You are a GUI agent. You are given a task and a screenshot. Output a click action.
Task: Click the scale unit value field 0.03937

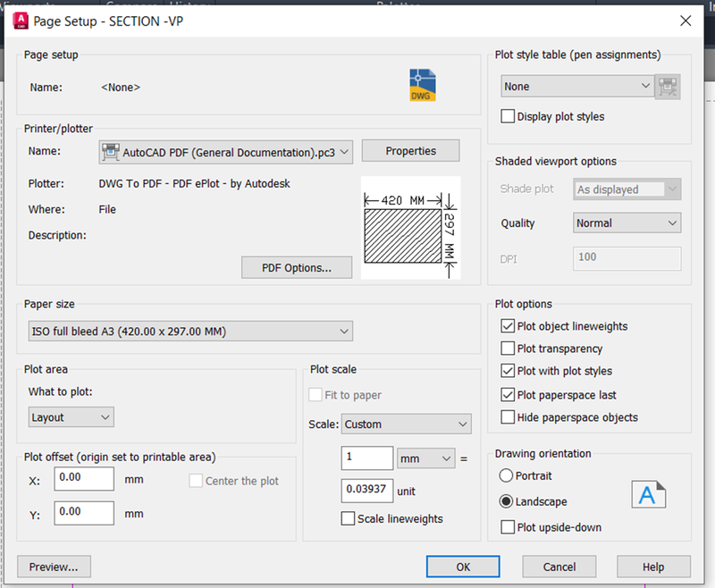pyautogui.click(x=367, y=491)
